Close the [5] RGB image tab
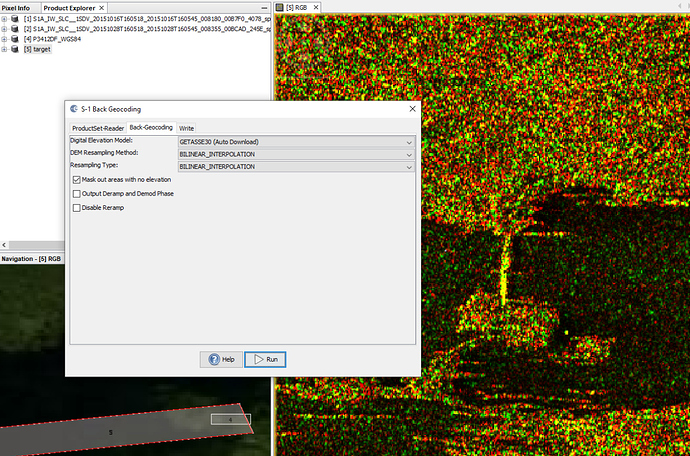This screenshot has width=690, height=456. pos(316,7)
